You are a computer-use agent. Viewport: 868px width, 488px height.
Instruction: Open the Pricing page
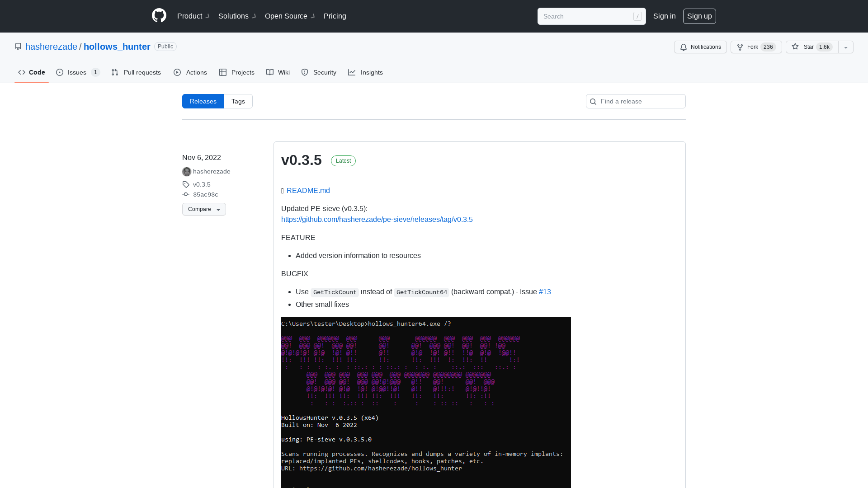click(335, 16)
